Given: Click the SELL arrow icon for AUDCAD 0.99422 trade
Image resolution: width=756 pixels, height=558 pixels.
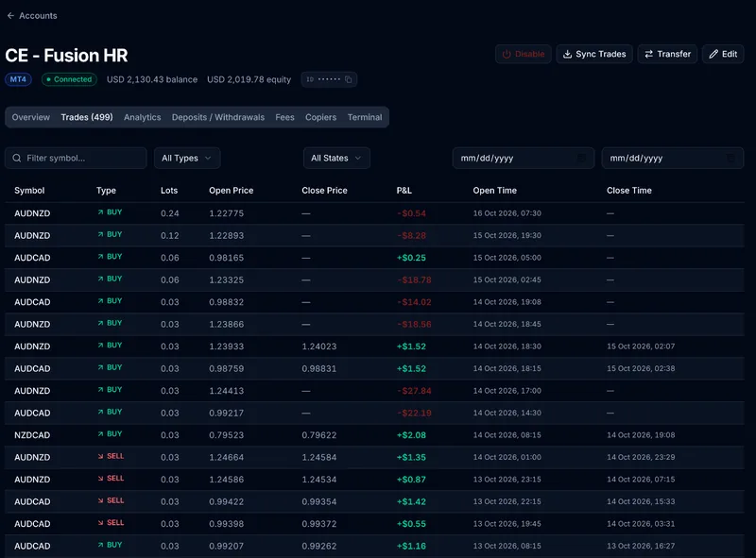Looking at the screenshot, I should [x=100, y=500].
